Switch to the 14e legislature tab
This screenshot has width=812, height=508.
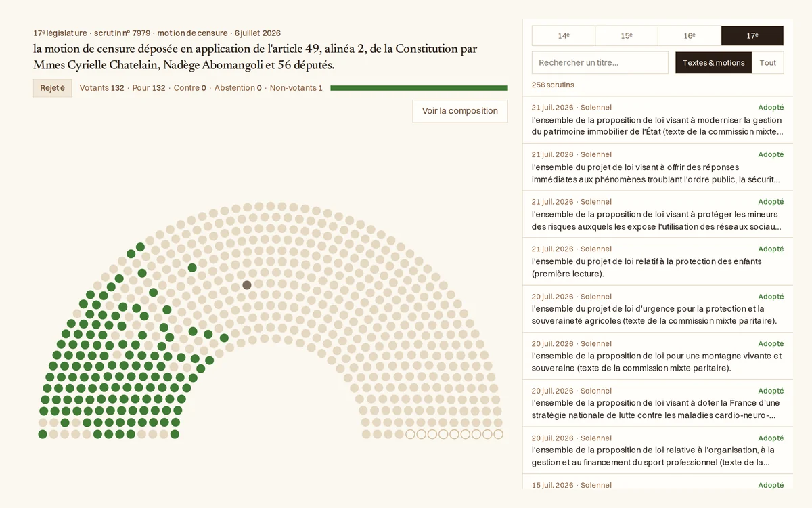click(x=563, y=36)
